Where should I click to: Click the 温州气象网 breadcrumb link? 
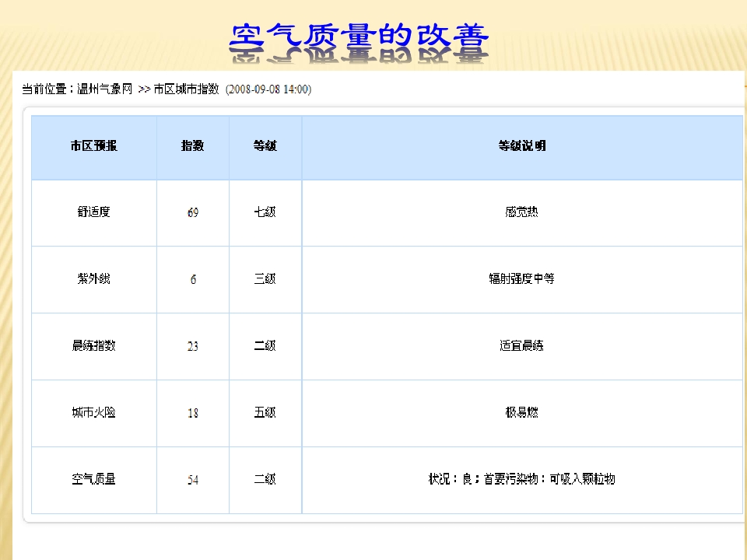[105, 89]
